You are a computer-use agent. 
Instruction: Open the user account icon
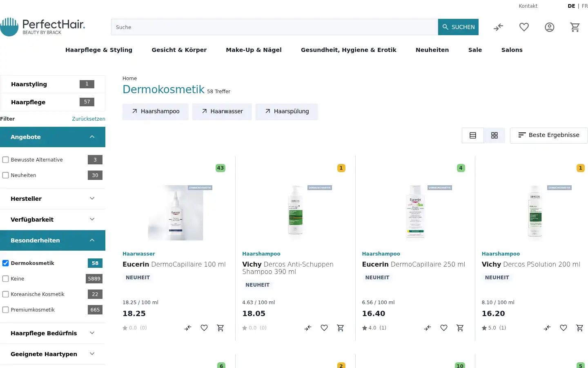click(x=550, y=27)
